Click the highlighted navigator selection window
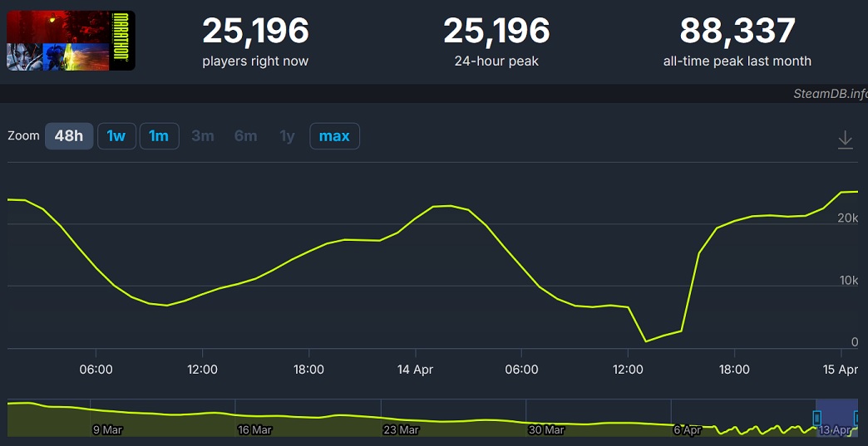The image size is (868, 446). tap(837, 418)
